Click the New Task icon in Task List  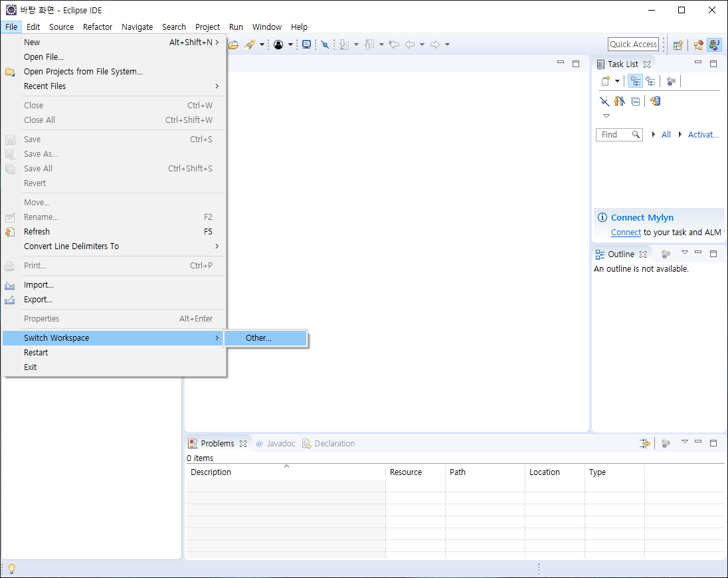606,81
